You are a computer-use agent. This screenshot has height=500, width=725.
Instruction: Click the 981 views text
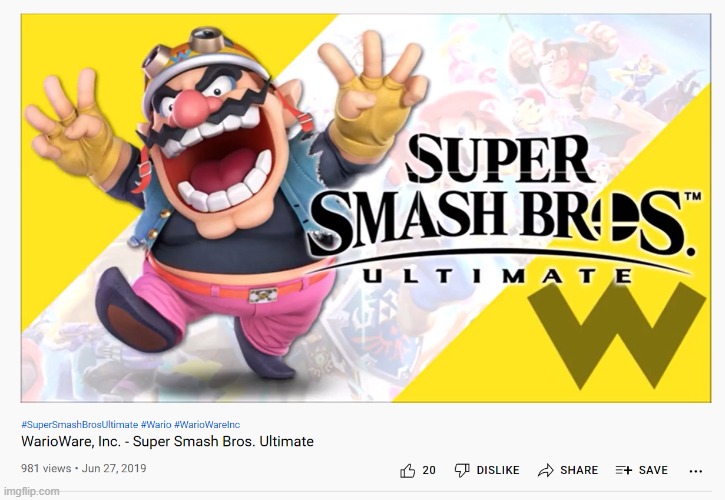click(x=46, y=469)
